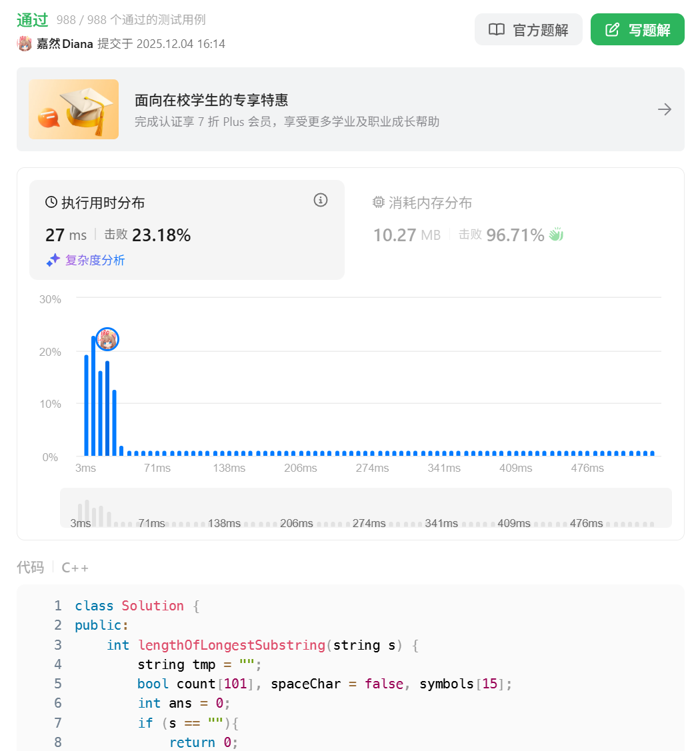Click the clock icon beside 执行用时分布

tap(51, 203)
